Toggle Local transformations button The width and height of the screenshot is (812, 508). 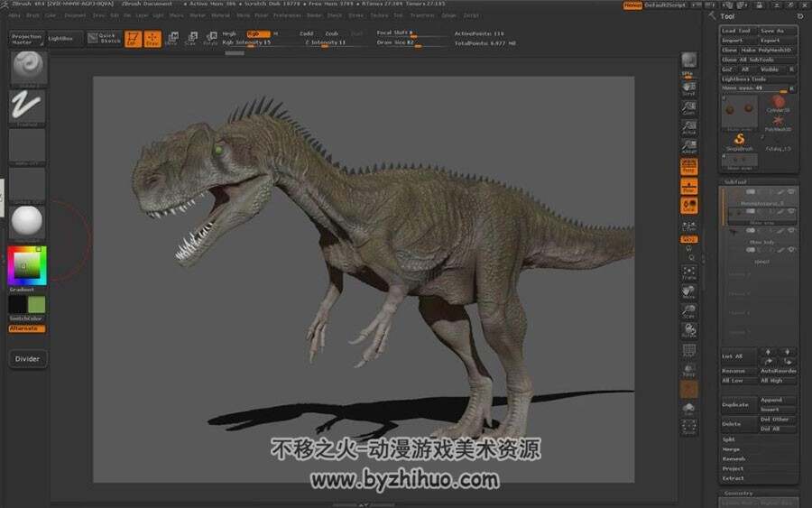[688, 206]
